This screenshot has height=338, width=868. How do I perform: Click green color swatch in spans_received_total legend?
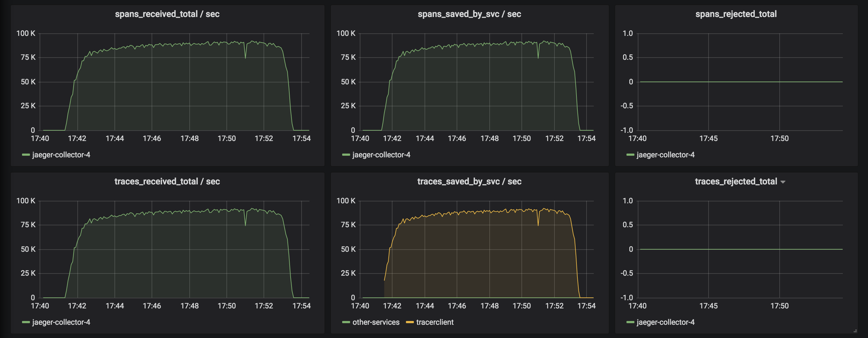(26, 155)
